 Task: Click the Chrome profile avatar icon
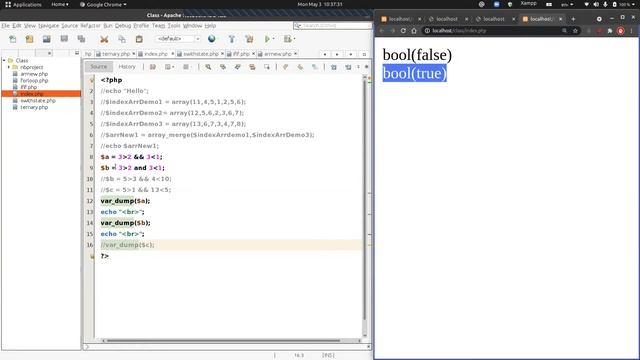point(620,31)
